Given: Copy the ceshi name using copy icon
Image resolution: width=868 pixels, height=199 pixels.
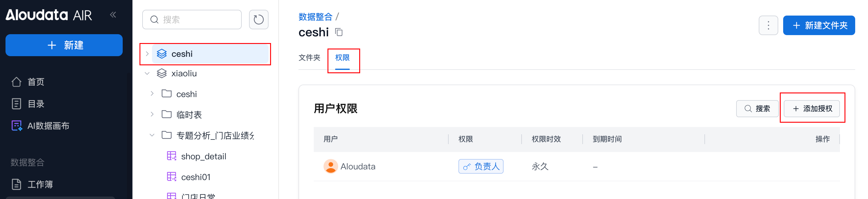Looking at the screenshot, I should (x=339, y=32).
